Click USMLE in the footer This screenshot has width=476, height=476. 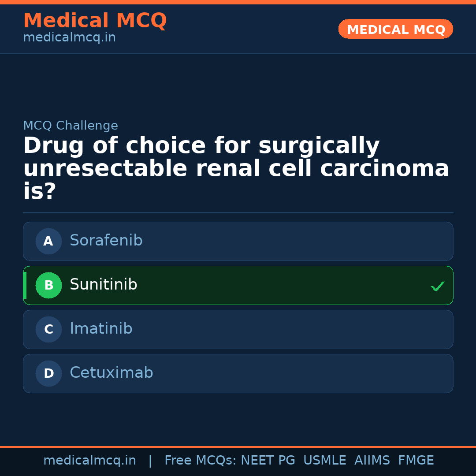click(324, 461)
